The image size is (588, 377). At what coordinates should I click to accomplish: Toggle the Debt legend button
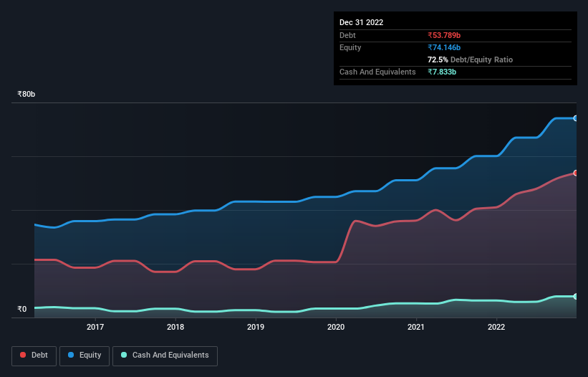tap(34, 355)
